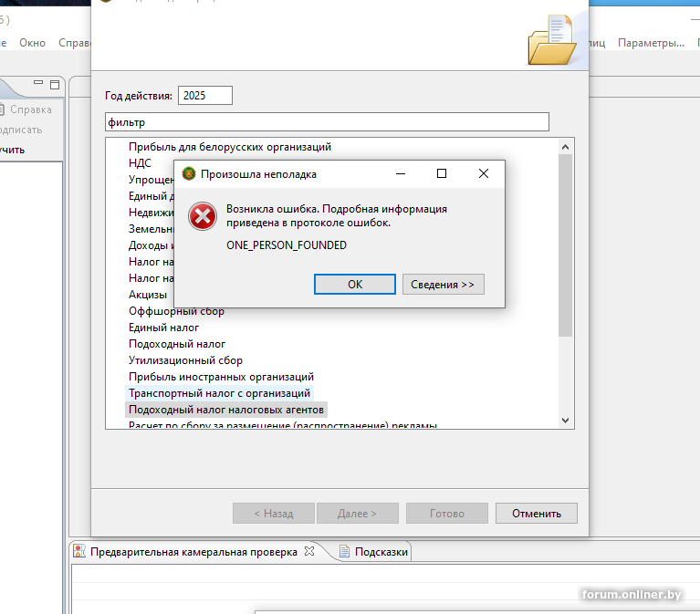The height and width of the screenshot is (614, 700).
Task: Open the Подсказки tab
Action: point(373,552)
